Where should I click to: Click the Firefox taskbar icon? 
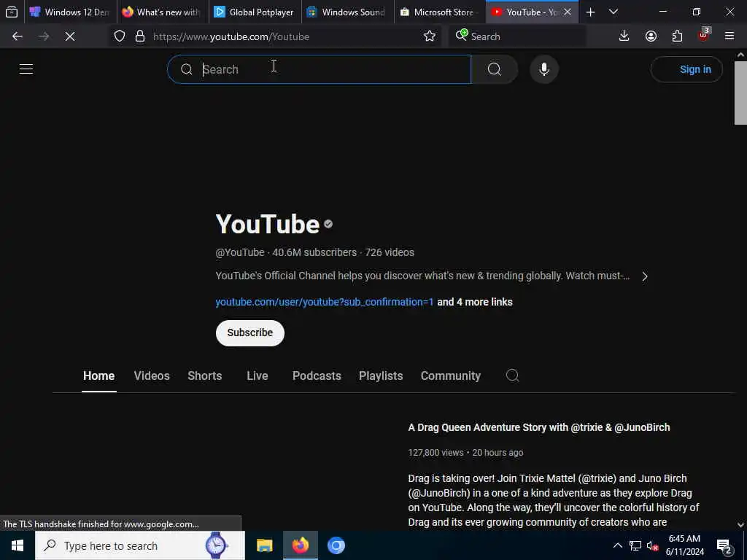(300, 545)
